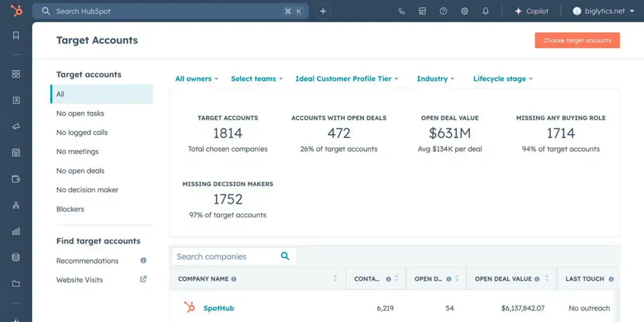Screen dimensions: 644x322
Task: Open the Settings gear icon
Action: click(x=464, y=11)
